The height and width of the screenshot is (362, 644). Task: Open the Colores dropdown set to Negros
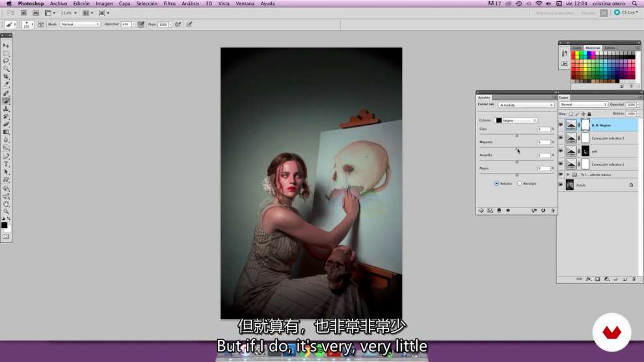point(517,120)
